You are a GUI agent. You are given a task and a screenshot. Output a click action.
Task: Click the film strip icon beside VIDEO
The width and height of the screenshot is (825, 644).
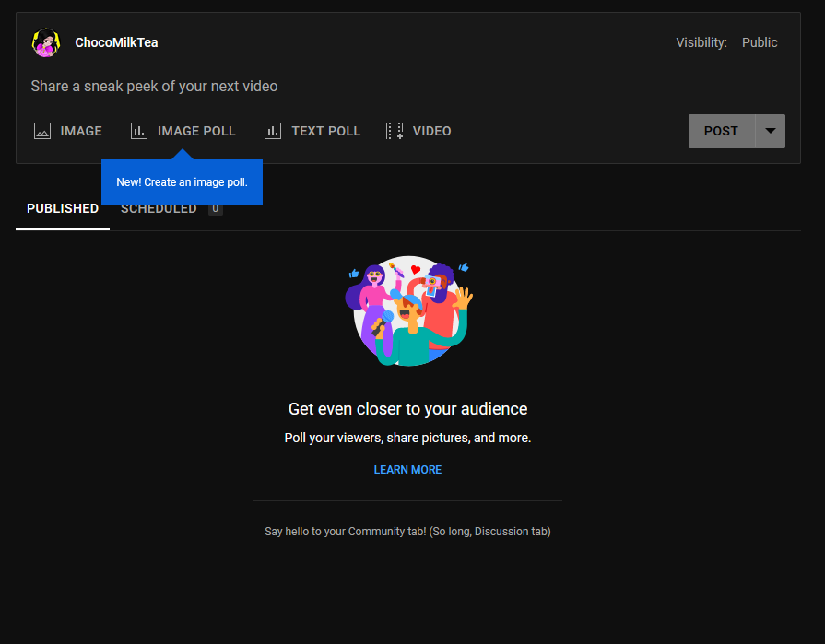(395, 131)
